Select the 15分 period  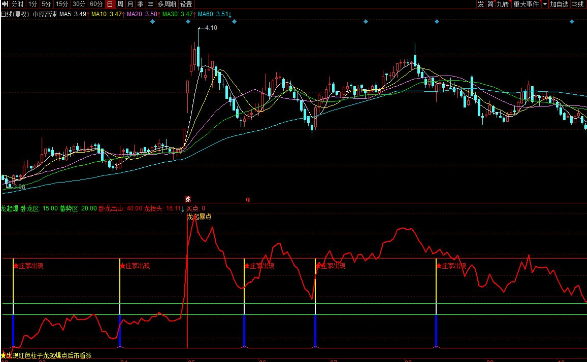pos(61,4)
